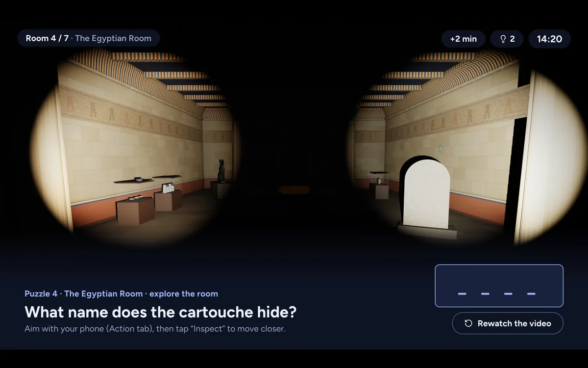Screen dimensions: 588x368
Task: Click the 14:20 countdown timer
Action: coord(549,39)
